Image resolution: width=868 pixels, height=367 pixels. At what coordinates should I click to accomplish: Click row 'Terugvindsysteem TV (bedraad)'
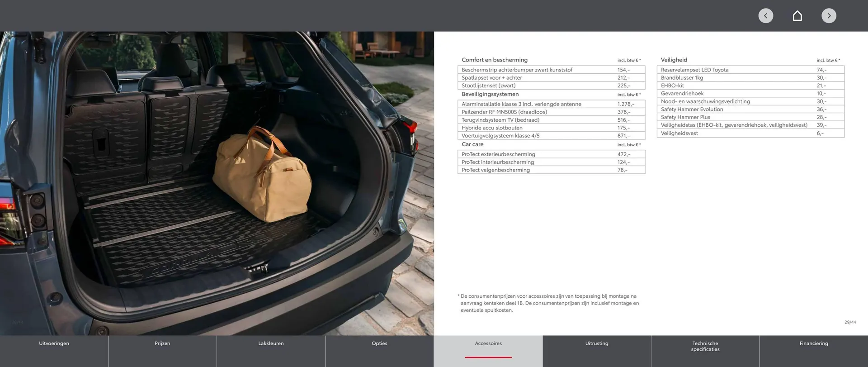[x=551, y=120]
